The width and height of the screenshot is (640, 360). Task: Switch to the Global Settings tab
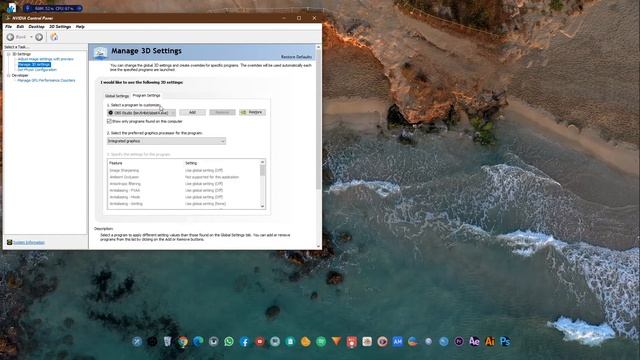pyautogui.click(x=117, y=96)
